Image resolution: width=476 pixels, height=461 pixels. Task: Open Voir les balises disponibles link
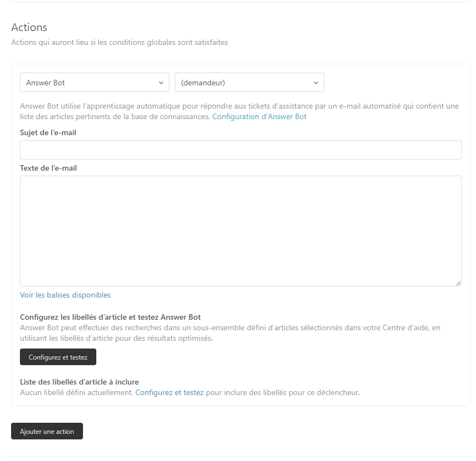[x=65, y=295]
